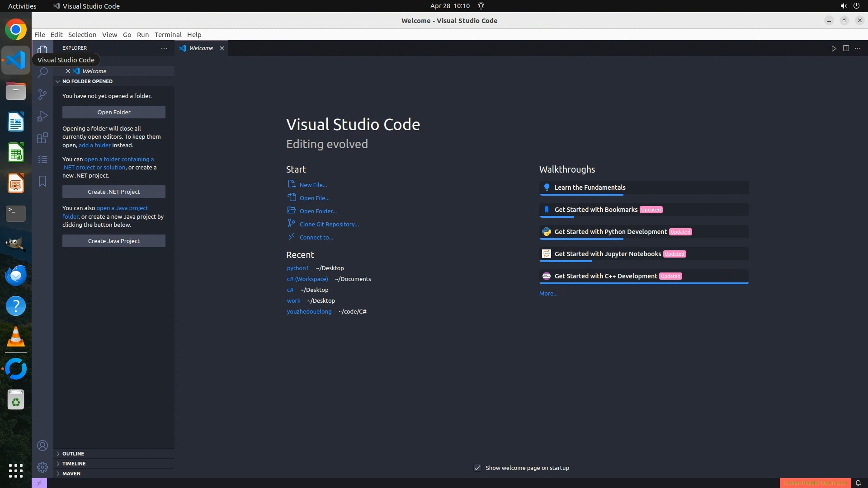The width and height of the screenshot is (868, 488).
Task: Expand the Outline section
Action: point(73,454)
